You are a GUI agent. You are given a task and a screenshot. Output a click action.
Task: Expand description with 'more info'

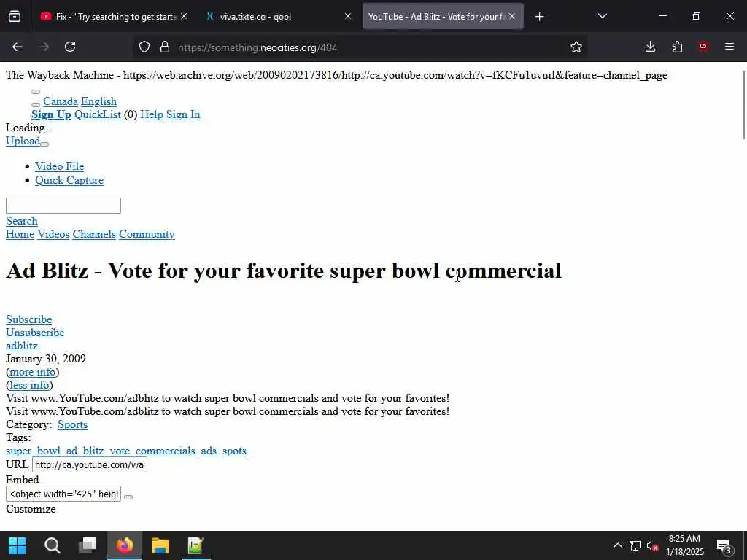32,372
